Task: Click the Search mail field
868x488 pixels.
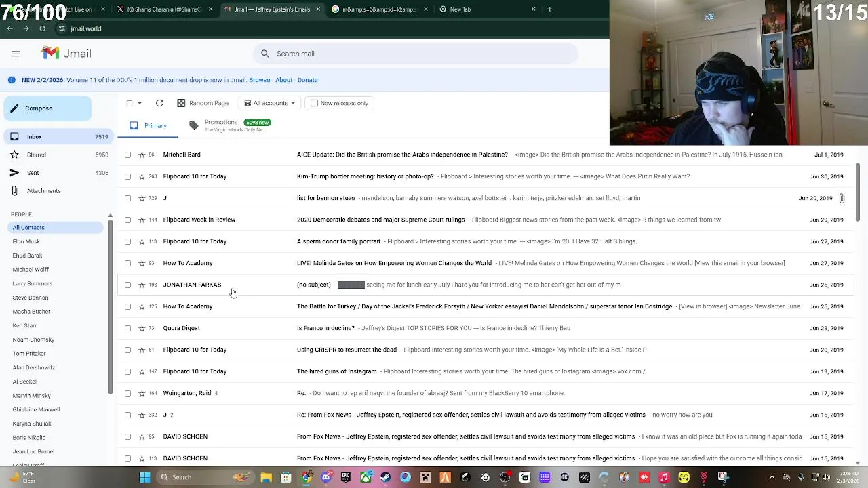Action: (x=415, y=54)
